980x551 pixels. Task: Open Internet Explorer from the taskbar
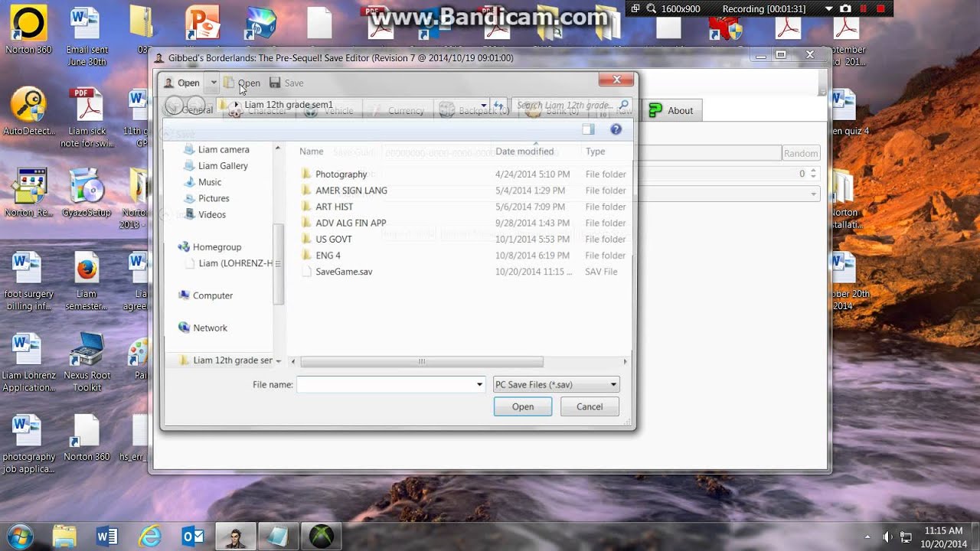tap(150, 536)
